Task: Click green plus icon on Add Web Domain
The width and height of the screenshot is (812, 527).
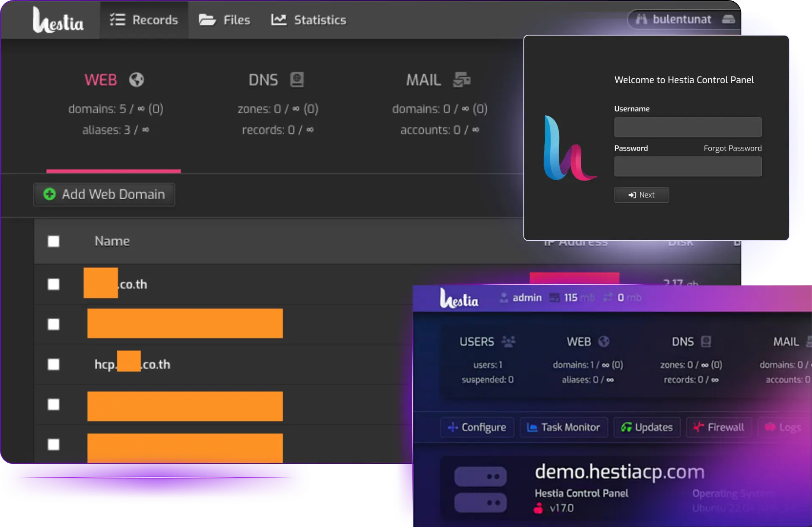Action: tap(49, 194)
